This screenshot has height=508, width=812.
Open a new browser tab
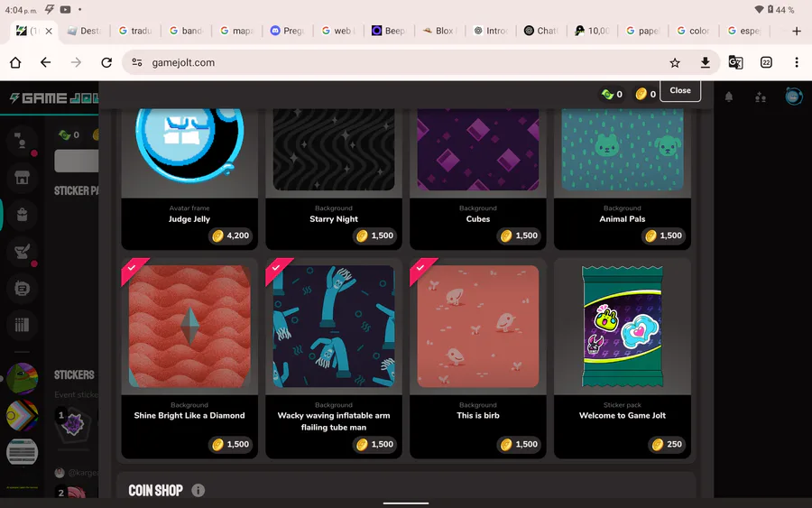pos(797,31)
